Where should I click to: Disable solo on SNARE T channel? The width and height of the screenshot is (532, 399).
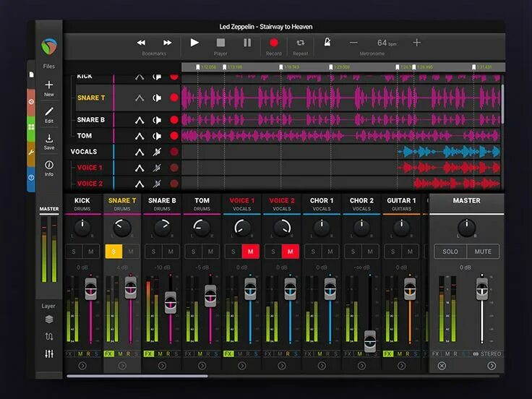tap(113, 252)
